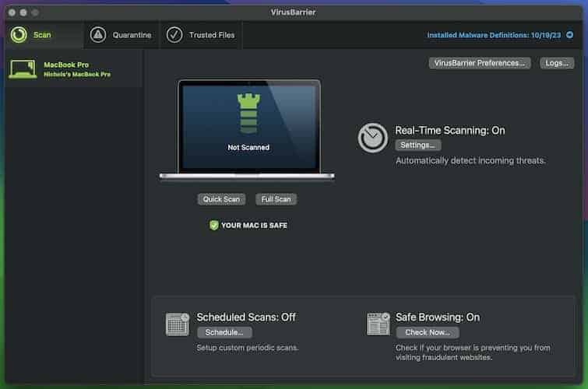Select the MacBook Pro laptop icon in sidebar
Image resolution: width=588 pixels, height=389 pixels.
(23, 69)
